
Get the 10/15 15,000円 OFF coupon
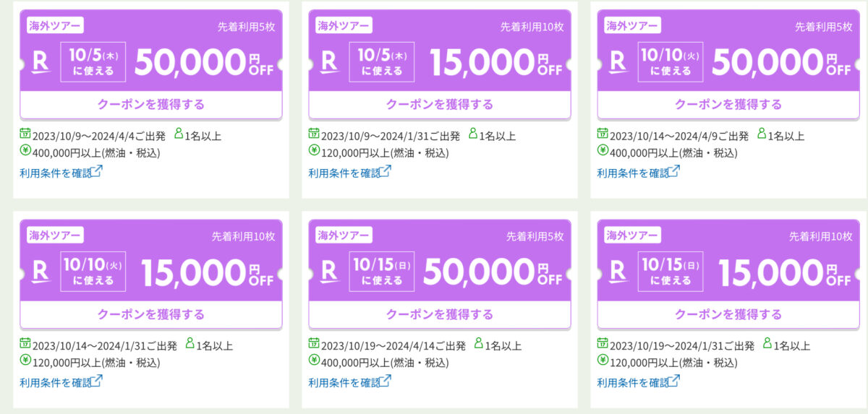coord(728,315)
